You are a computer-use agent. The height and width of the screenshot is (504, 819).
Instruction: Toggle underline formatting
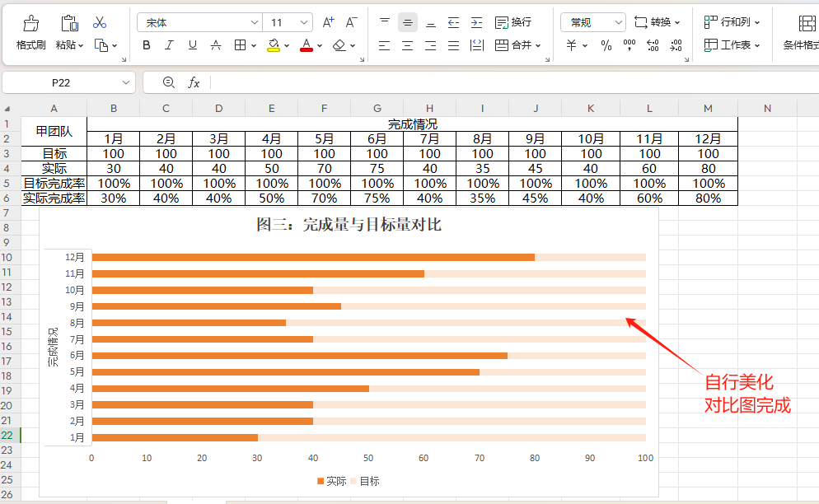(193, 45)
